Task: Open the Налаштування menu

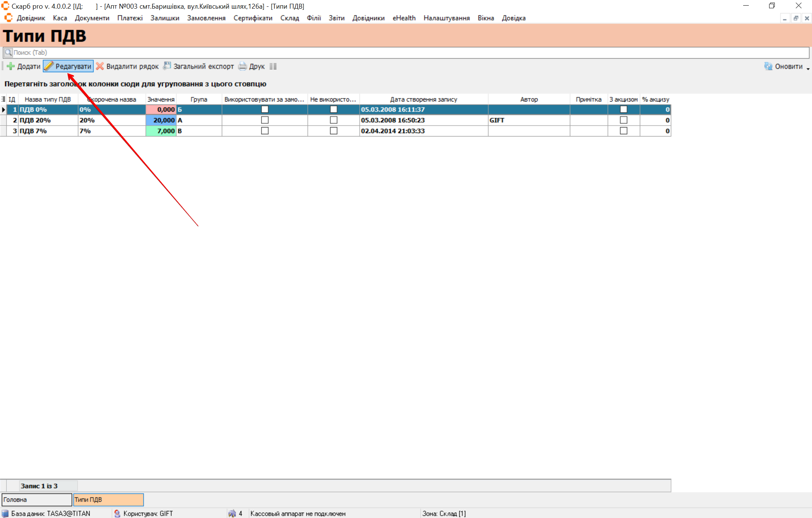Action: pyautogui.click(x=446, y=18)
